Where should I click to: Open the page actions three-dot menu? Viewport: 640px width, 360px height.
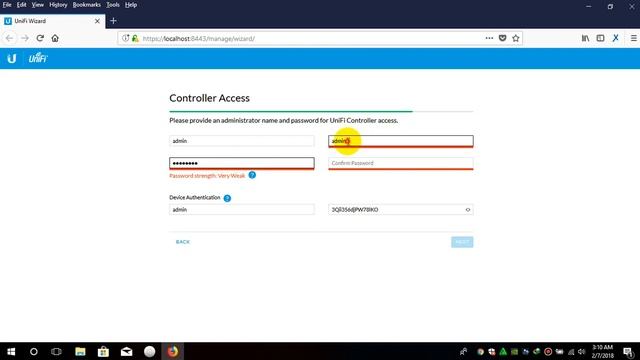click(489, 38)
